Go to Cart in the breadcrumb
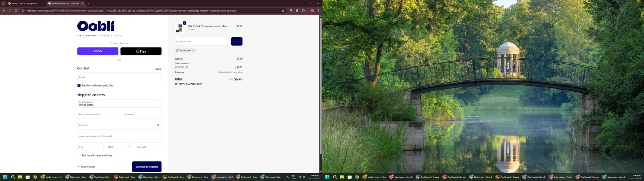This screenshot has width=644, height=181. [79, 36]
